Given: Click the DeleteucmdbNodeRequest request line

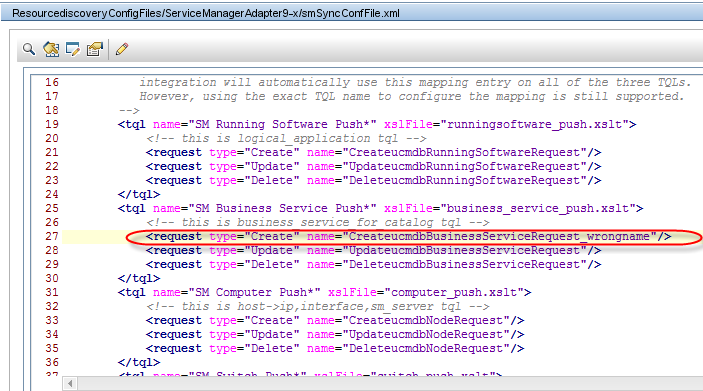Looking at the screenshot, I should tap(335, 348).
